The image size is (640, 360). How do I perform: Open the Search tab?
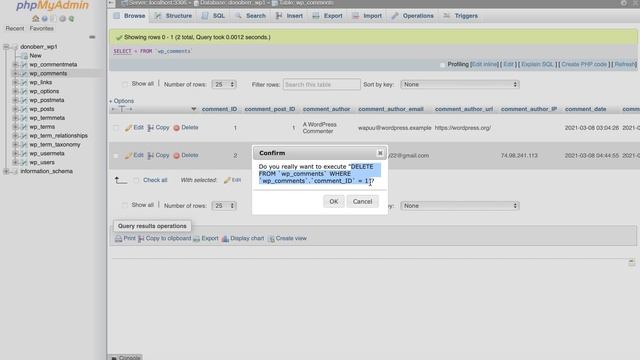click(250, 16)
